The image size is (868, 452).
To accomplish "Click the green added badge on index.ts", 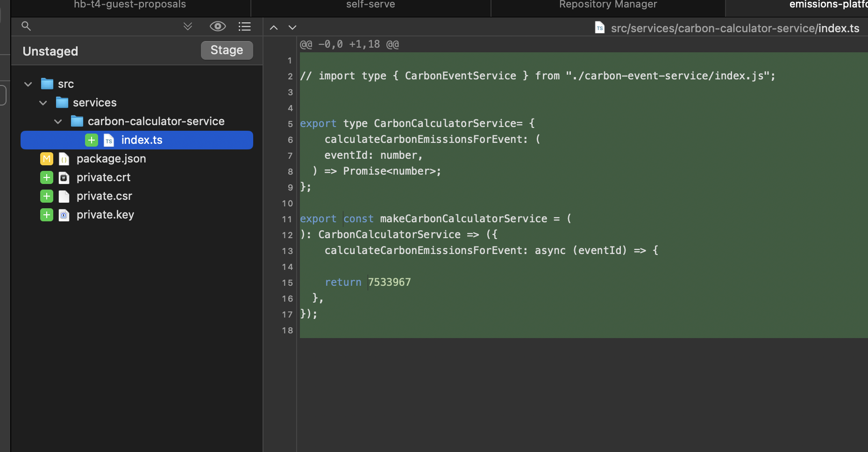I will click(x=92, y=140).
